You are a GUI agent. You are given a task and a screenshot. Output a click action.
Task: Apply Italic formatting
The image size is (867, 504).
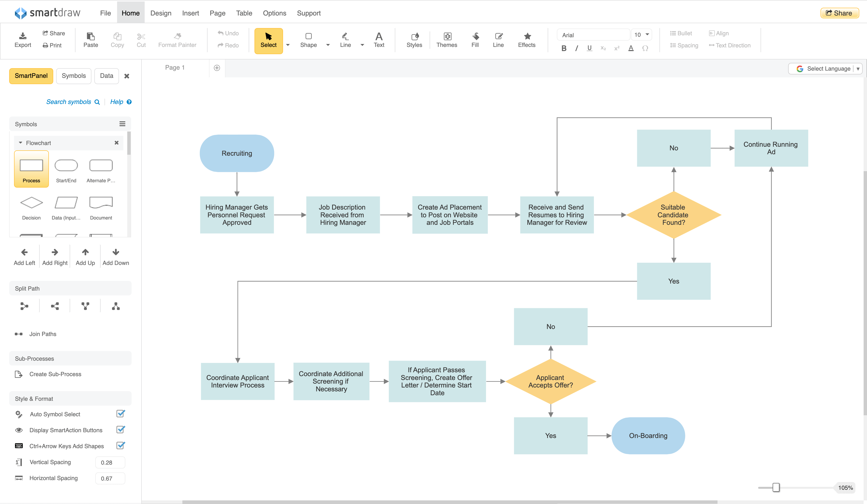(x=577, y=49)
